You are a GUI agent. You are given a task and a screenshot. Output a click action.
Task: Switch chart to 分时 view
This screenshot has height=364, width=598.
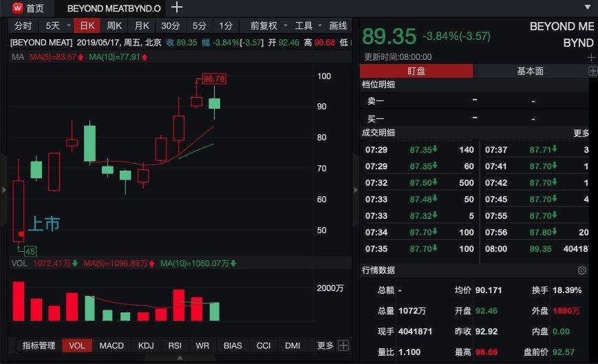coord(23,25)
